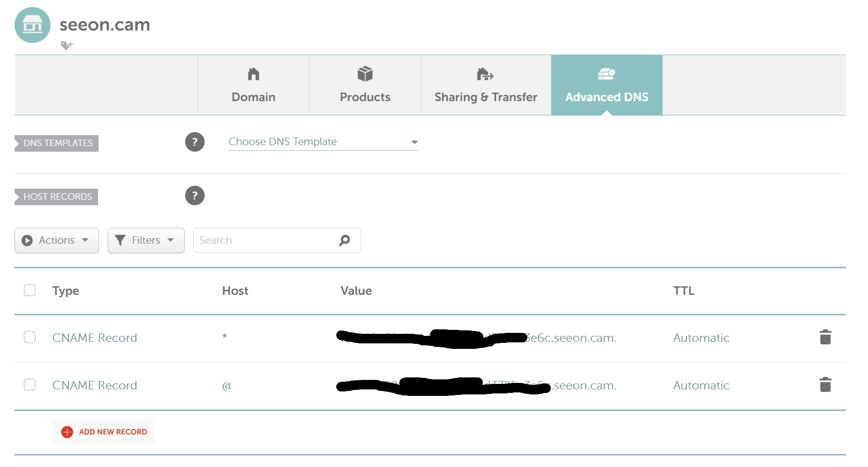Delete the @ host CNAME record
Screen dimensions: 868x467
(825, 385)
